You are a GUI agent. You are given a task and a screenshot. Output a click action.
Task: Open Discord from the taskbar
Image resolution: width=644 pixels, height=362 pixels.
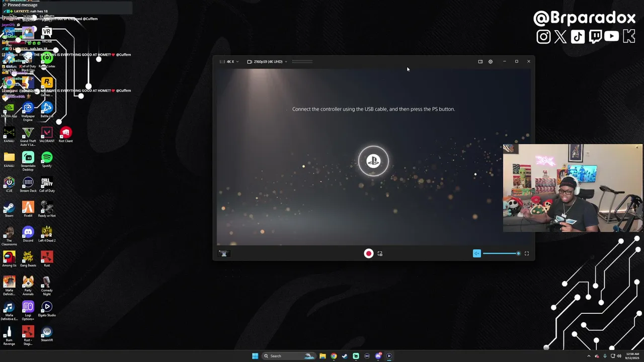[x=378, y=356]
